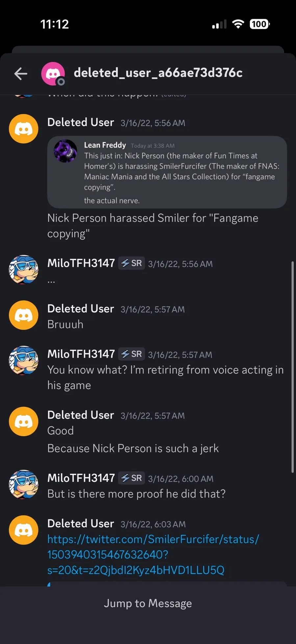Tap the back arrow icon
Image resolution: width=296 pixels, height=644 pixels.
[21, 73]
